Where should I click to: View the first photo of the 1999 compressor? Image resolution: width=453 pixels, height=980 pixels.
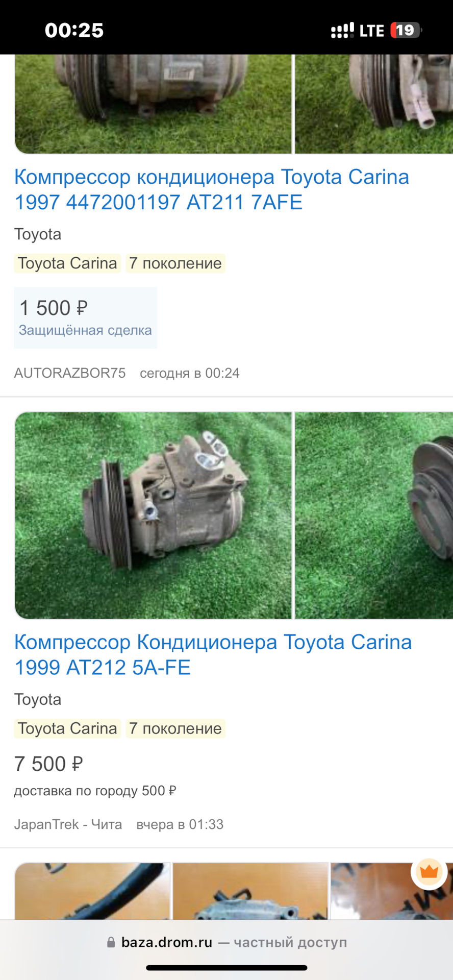point(153,516)
